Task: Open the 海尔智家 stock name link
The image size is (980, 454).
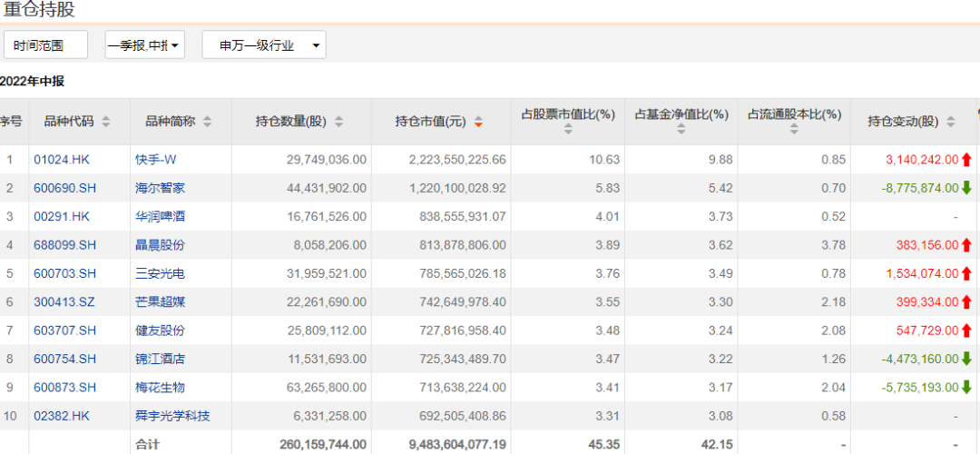Action: [x=160, y=188]
